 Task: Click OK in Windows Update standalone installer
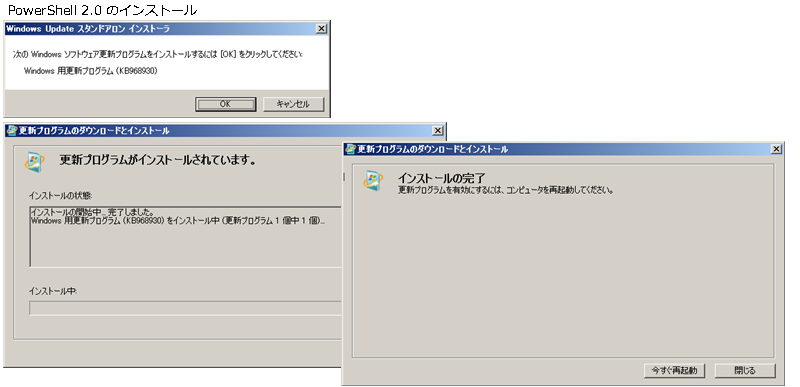click(x=225, y=104)
